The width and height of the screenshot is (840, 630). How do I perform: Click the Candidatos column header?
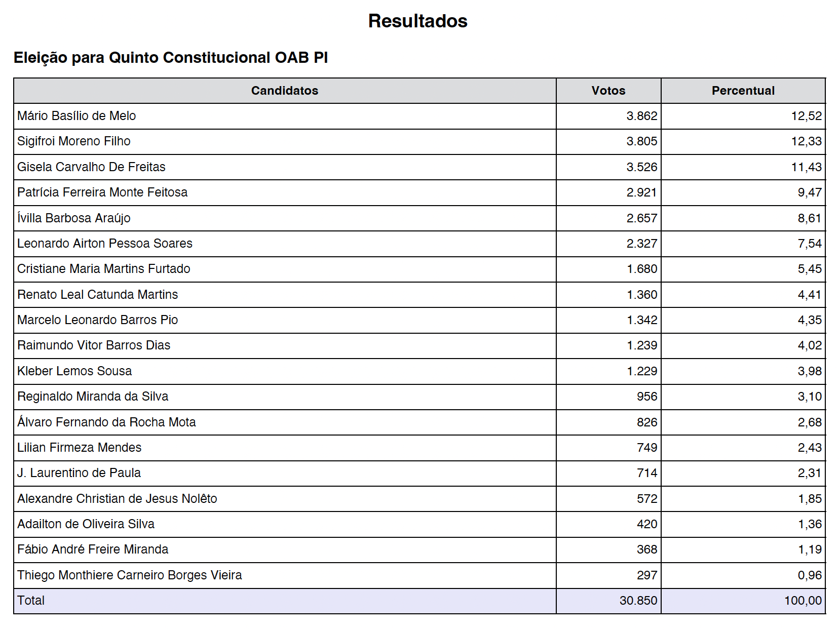pos(285,91)
